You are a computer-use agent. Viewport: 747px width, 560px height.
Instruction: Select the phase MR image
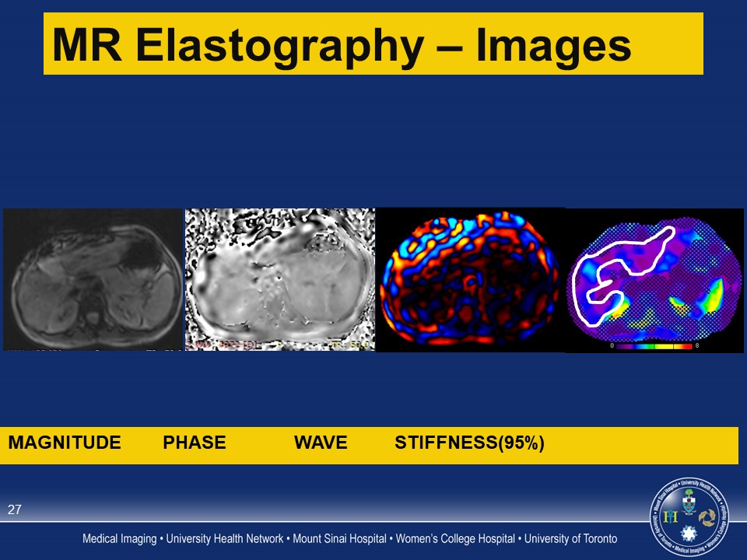279,279
